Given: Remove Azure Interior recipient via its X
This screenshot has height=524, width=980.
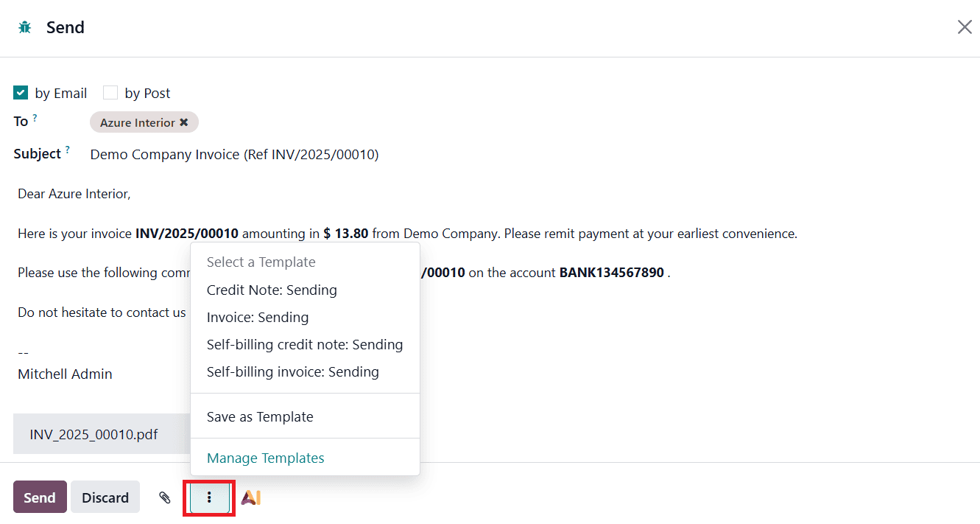Looking at the screenshot, I should (185, 122).
